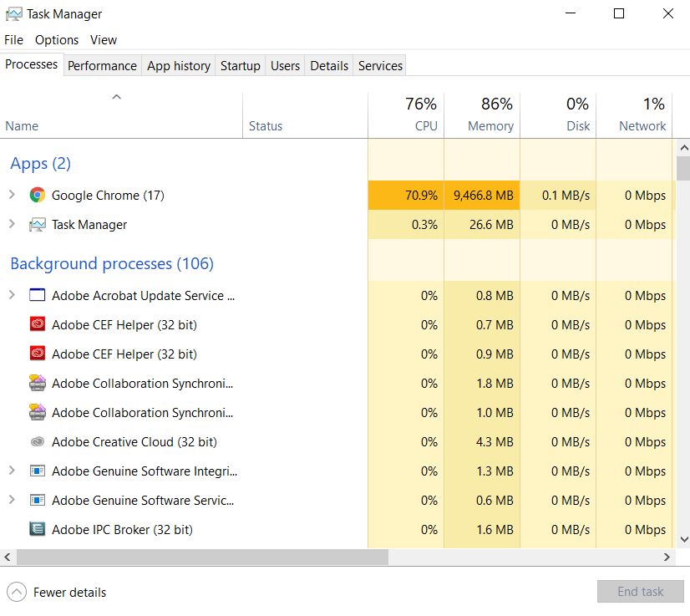Click the horizontal scrollbar right arrow

tap(667, 557)
